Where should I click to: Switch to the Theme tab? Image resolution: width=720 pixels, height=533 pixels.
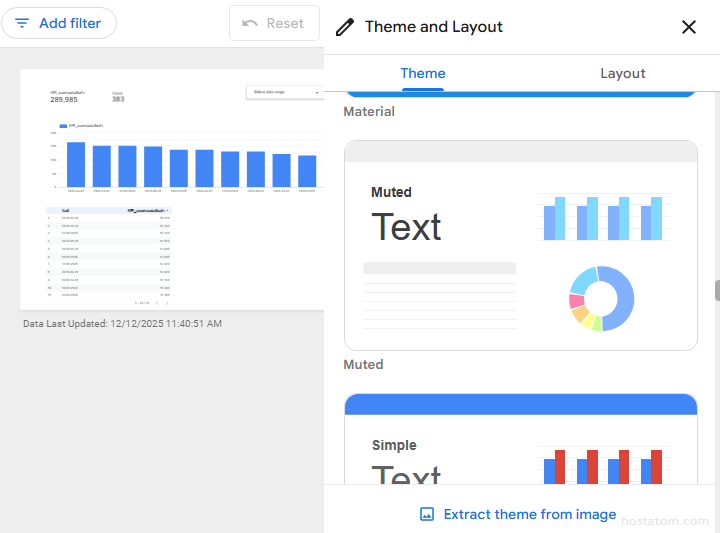tap(423, 73)
